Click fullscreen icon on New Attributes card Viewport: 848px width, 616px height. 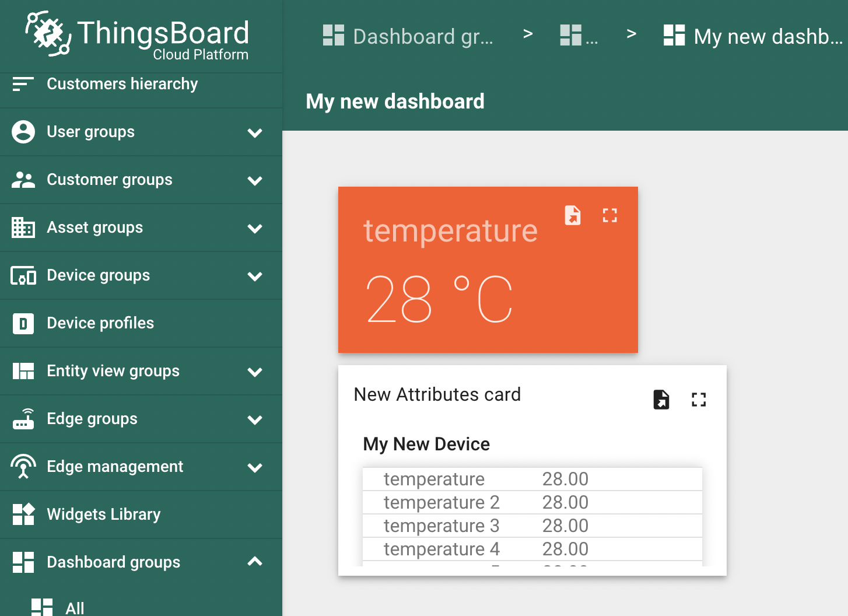[x=699, y=400]
